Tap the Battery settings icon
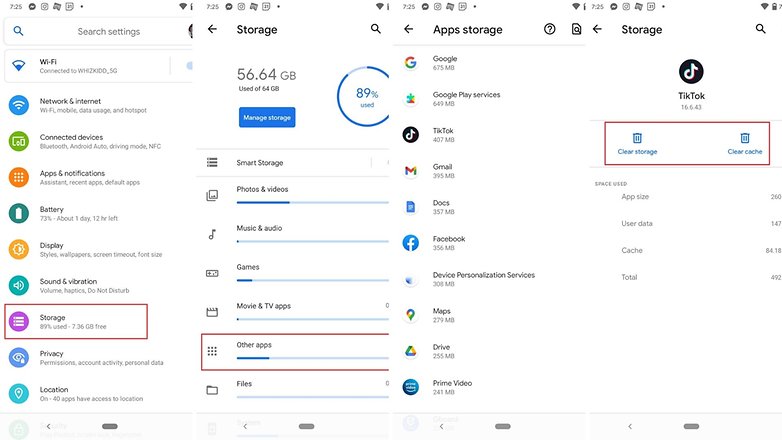This screenshot has height=440, width=782. click(x=18, y=213)
